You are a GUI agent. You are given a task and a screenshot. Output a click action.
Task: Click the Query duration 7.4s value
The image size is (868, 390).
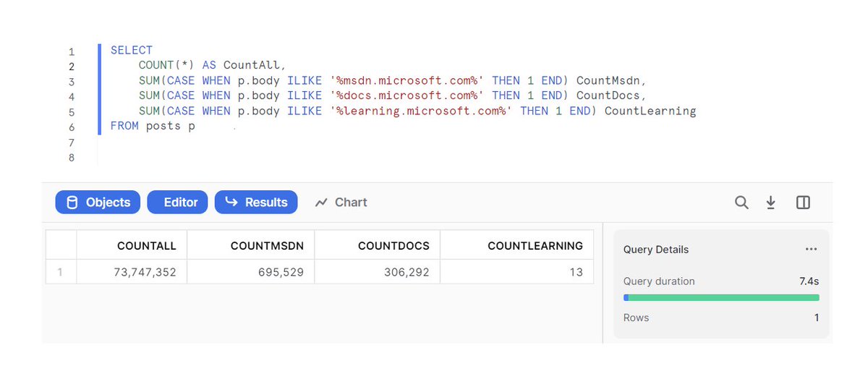809,281
